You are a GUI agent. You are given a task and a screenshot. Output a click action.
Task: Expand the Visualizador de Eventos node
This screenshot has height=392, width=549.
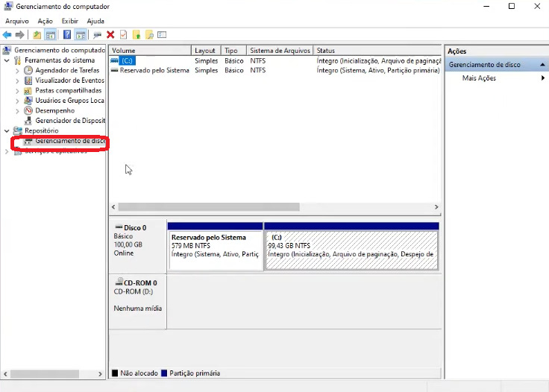17,80
